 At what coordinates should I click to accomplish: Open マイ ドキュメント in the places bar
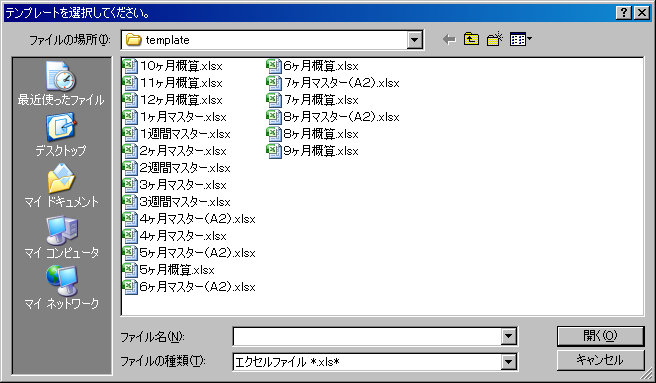coord(61,185)
